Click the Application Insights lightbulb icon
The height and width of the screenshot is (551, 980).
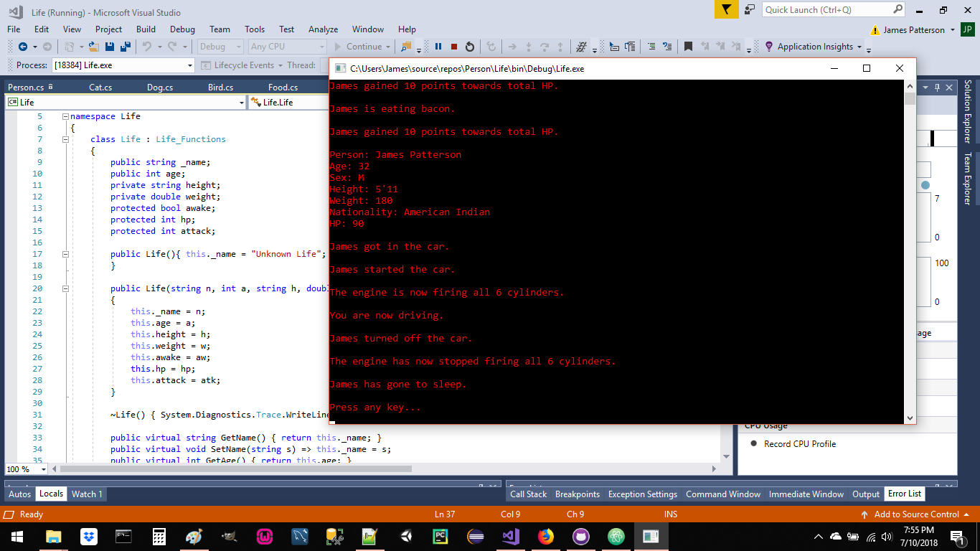769,47
